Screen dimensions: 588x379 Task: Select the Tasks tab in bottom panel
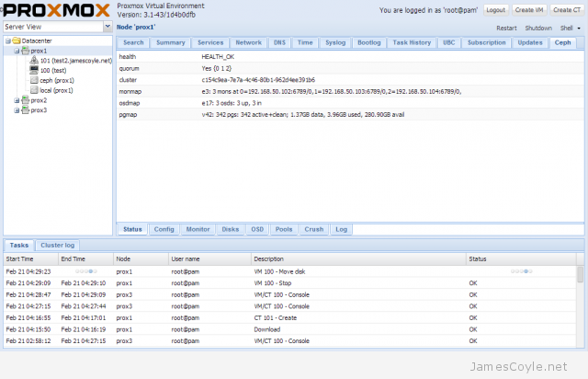(19, 246)
